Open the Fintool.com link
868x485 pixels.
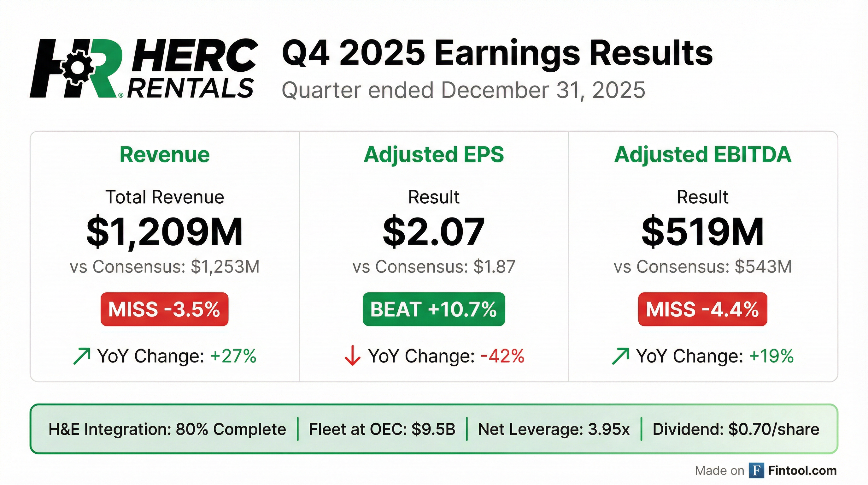(802, 470)
